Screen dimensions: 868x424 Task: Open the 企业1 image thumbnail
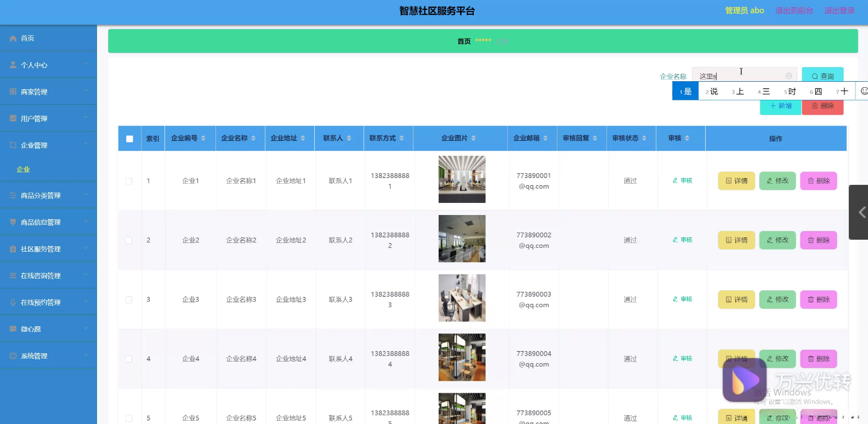[x=462, y=179]
